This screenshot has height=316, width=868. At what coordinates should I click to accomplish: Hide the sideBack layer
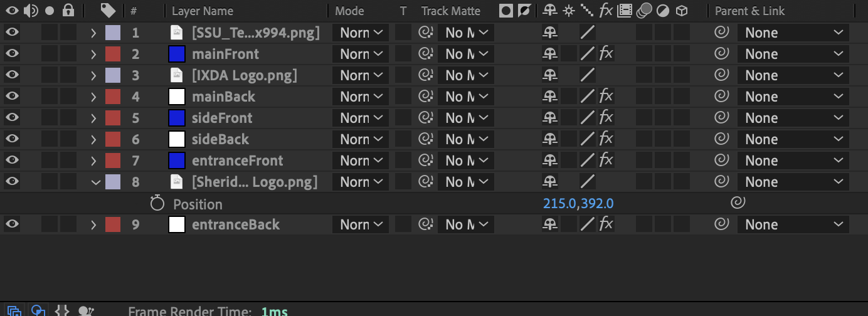(12, 139)
